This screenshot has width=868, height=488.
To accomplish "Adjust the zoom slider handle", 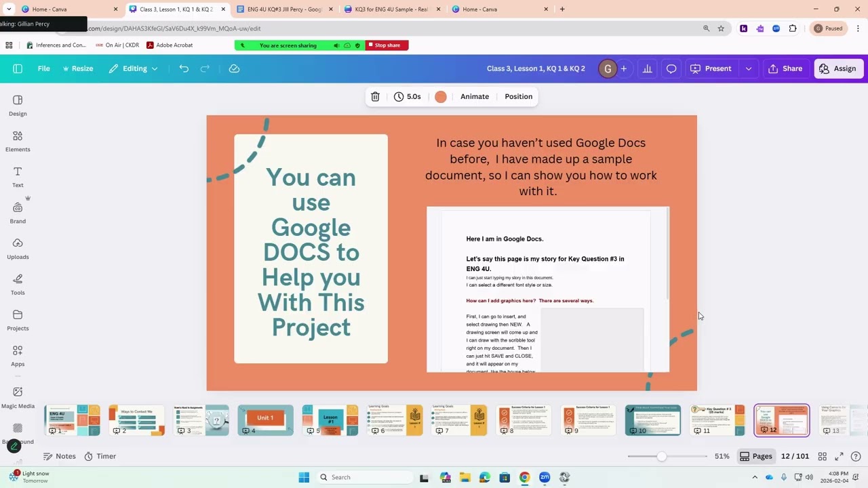I will click(x=661, y=456).
